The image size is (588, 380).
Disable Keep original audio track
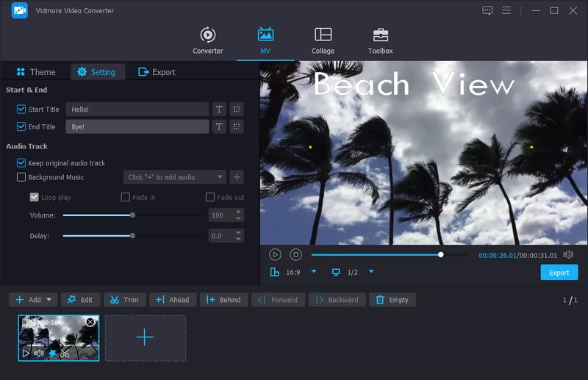pyautogui.click(x=21, y=162)
